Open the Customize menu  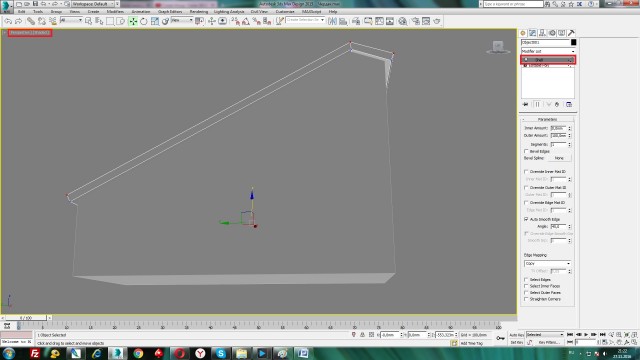[x=285, y=12]
